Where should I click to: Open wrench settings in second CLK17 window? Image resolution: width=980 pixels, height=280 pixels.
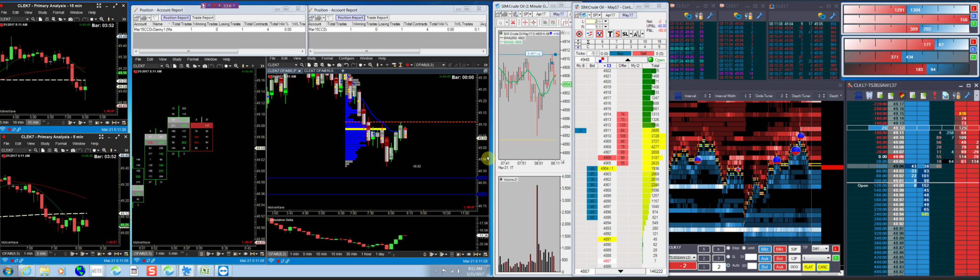pos(759,16)
